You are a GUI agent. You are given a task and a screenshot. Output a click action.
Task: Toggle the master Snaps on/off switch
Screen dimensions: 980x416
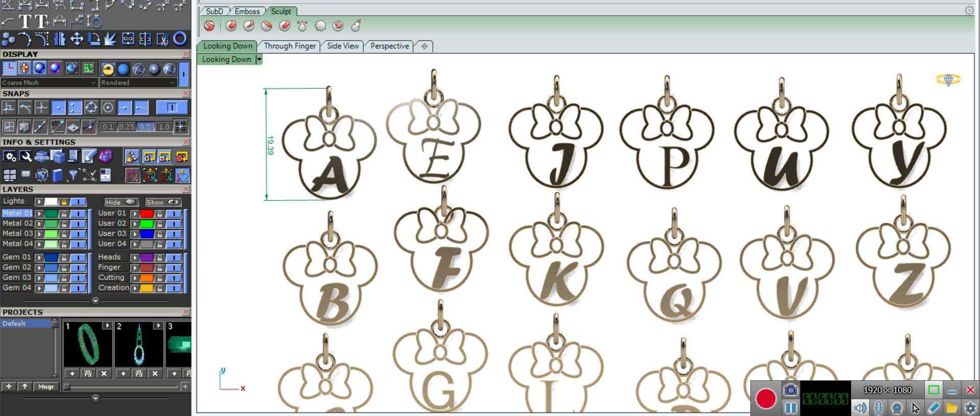point(171,108)
